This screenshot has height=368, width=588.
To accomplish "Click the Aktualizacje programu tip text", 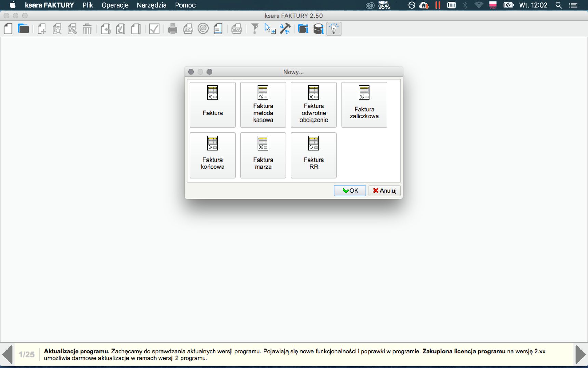I will click(x=295, y=355).
